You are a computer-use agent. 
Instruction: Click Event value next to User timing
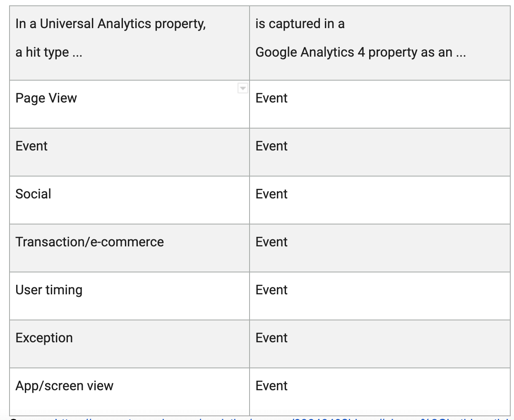[271, 290]
